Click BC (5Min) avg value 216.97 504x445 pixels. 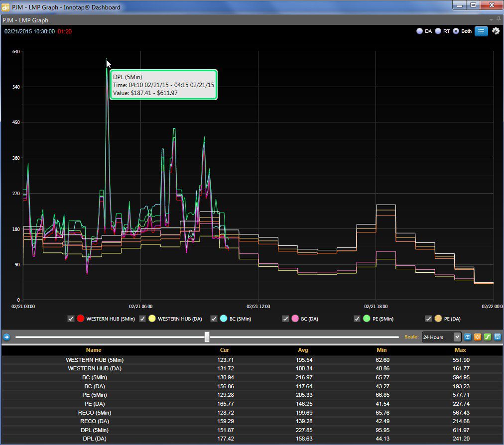[x=304, y=377]
